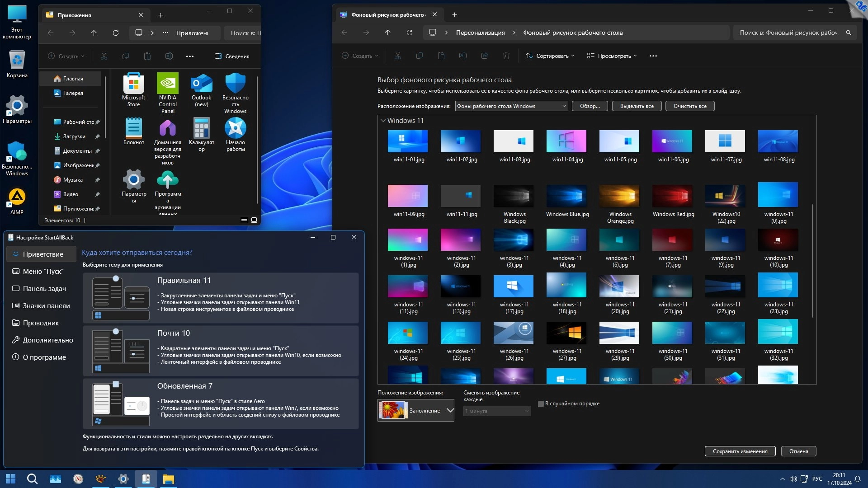Open Блокнот app icon

coord(133,128)
